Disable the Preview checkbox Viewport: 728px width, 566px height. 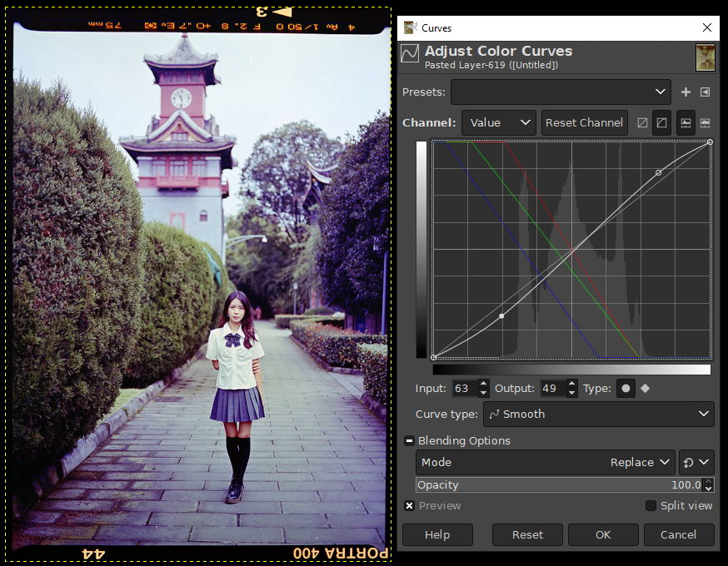409,506
